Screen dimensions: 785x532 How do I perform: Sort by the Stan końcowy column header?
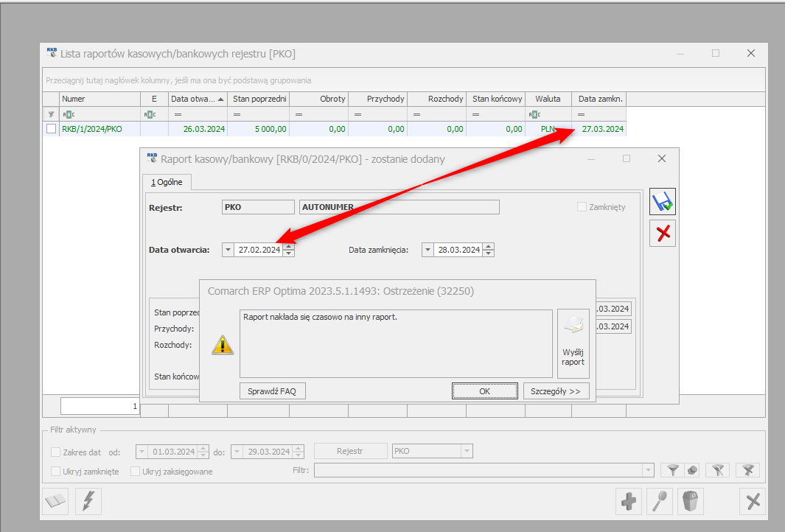496,99
